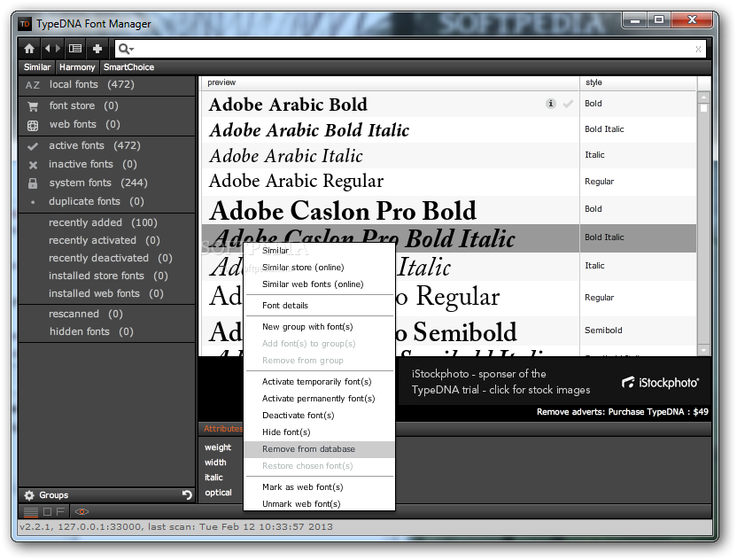Click the system fonts lock icon
The height and width of the screenshot is (560, 737).
[33, 183]
